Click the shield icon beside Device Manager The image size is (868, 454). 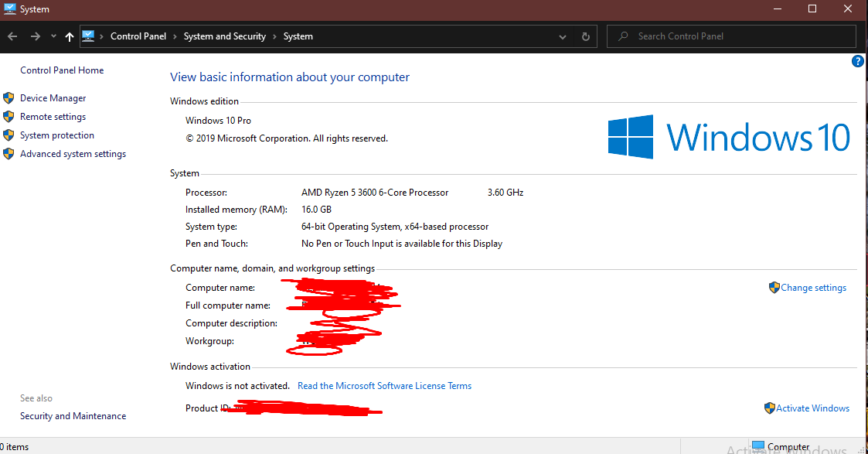tap(9, 98)
